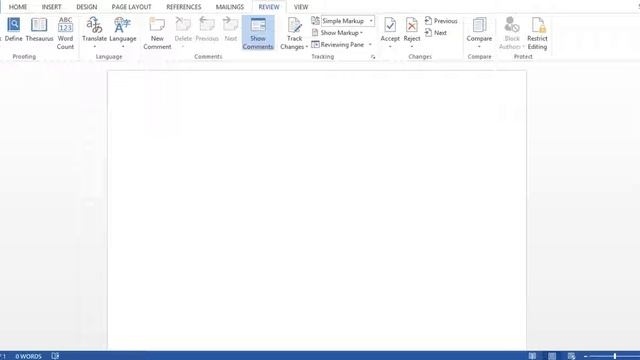
Task: Open Restrict Editing pane
Action: pos(537,33)
